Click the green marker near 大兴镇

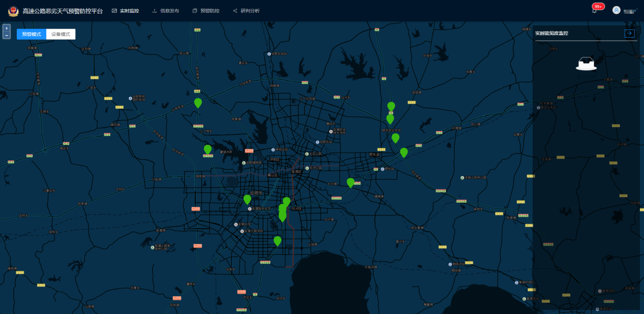coord(350,182)
